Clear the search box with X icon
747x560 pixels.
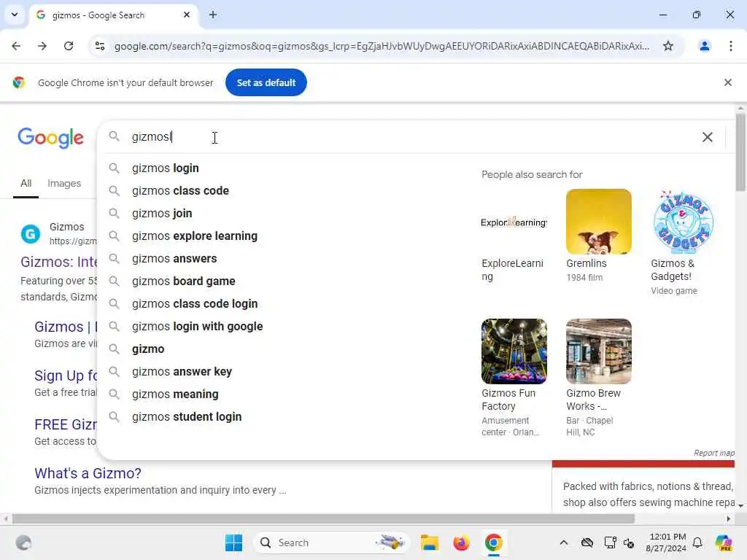707,137
